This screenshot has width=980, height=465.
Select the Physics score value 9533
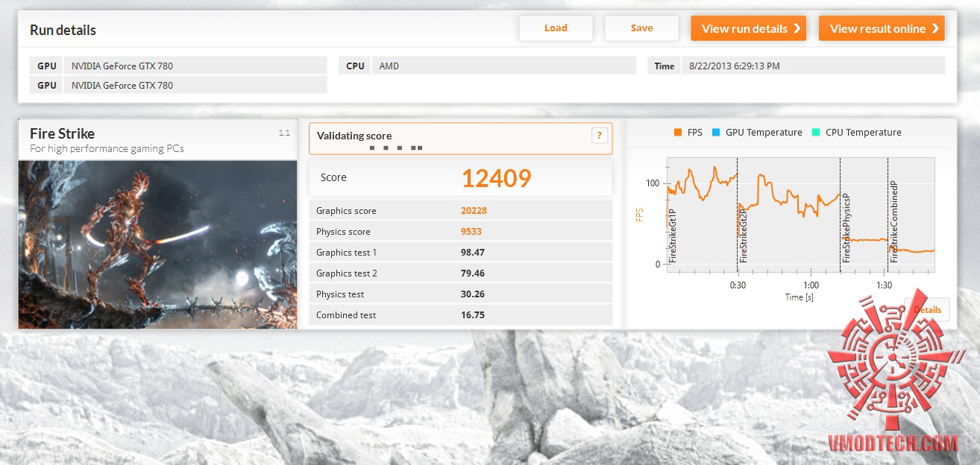(x=471, y=232)
